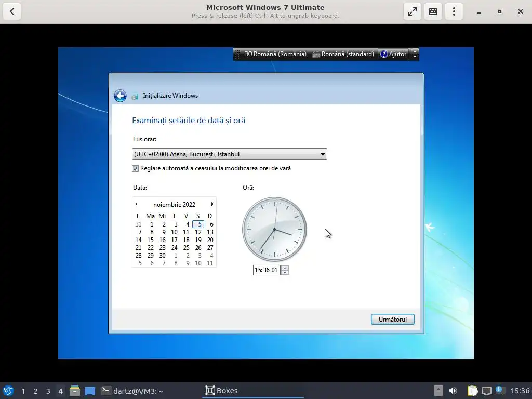
Task: Open the host desktop start menu icon
Action: [x=8, y=391]
